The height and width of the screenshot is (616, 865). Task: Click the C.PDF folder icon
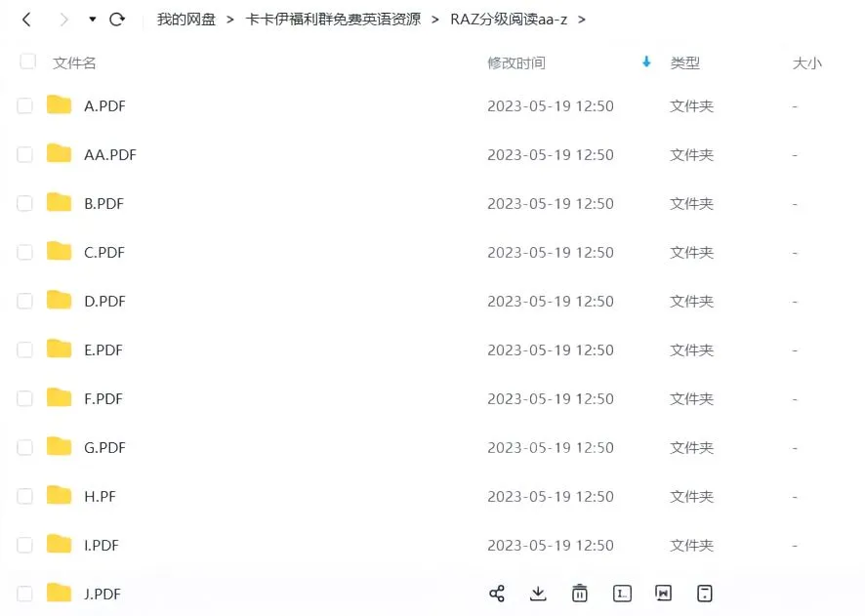(59, 250)
